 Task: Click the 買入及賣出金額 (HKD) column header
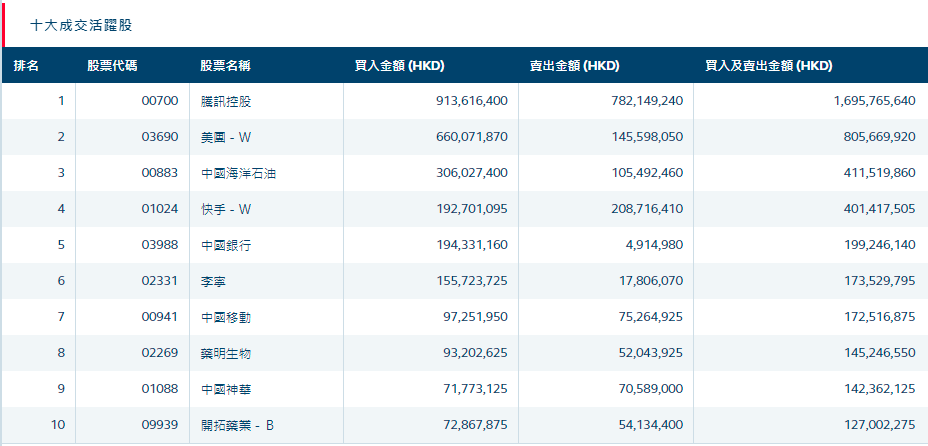click(x=769, y=66)
